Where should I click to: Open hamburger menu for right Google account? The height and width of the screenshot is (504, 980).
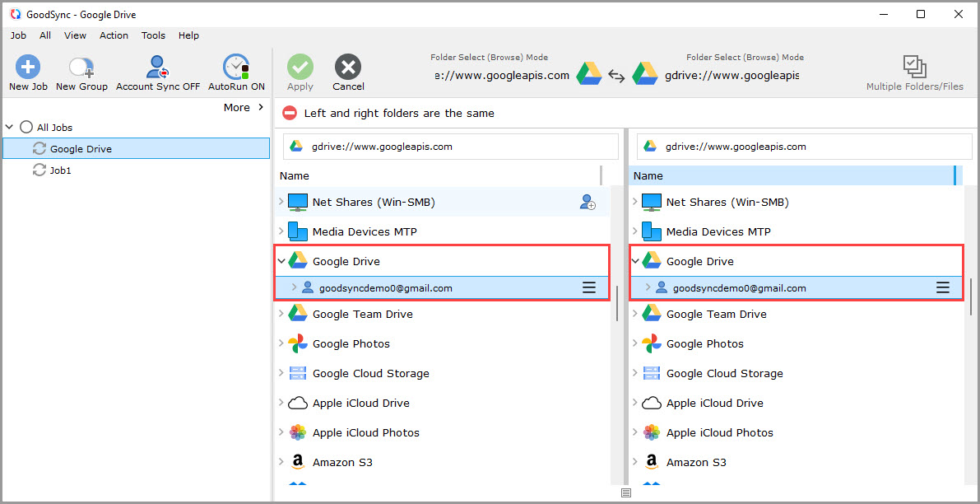(x=943, y=287)
